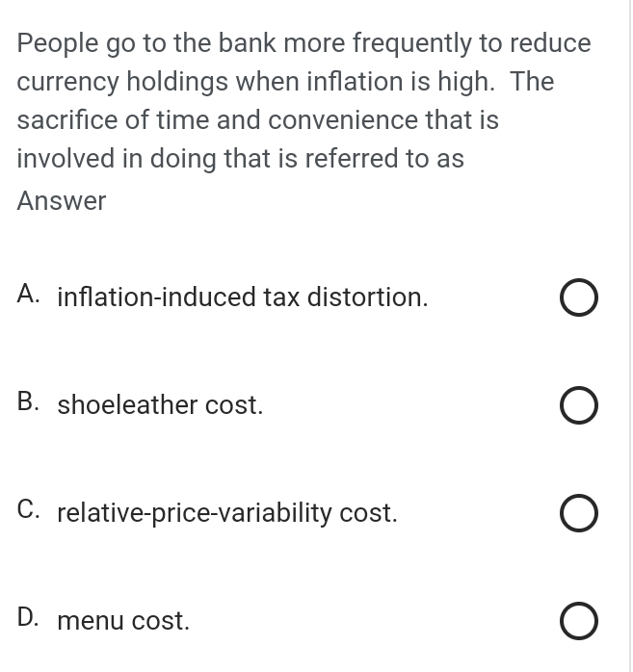633x672 pixels.
Task: Click the 'Answer' label under the question
Action: 62,200
